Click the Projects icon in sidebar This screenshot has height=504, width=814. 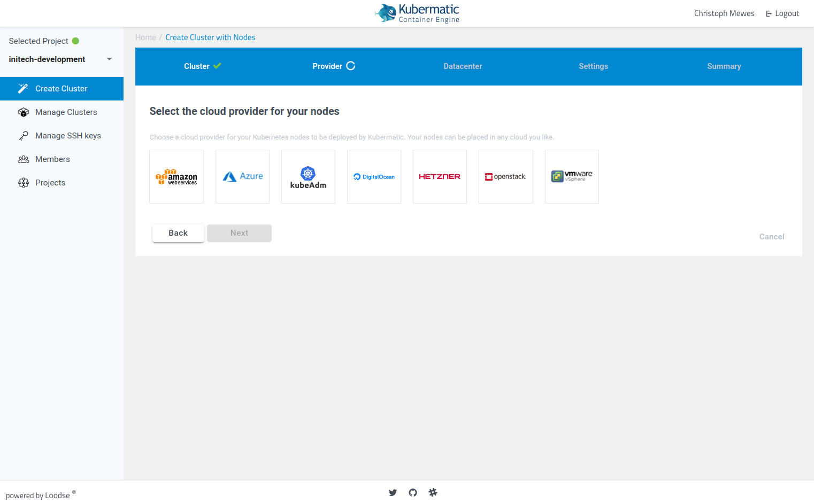pos(24,183)
